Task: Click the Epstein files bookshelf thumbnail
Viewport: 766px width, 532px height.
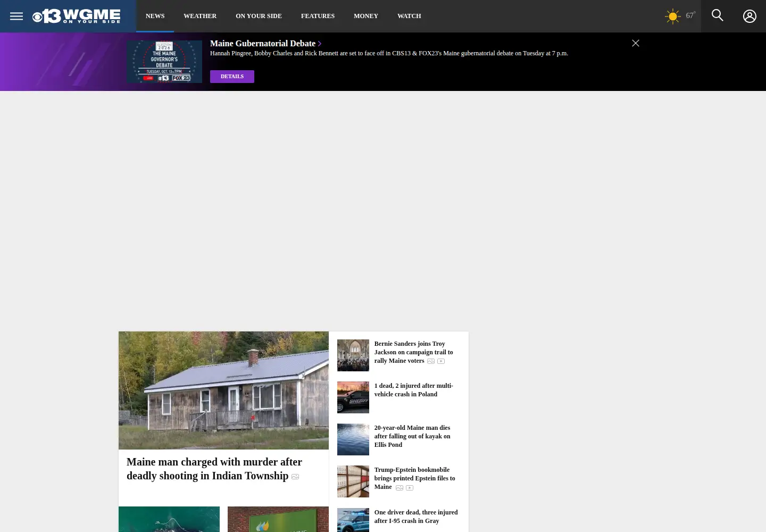Action: pos(353,481)
